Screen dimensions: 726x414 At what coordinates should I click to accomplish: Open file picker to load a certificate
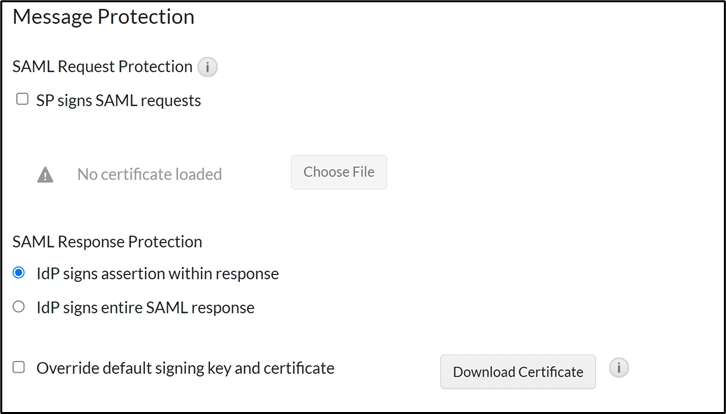tap(339, 172)
